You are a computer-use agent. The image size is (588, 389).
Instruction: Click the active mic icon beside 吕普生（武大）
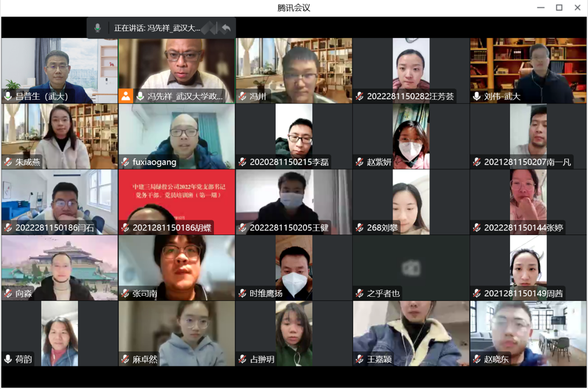tap(8, 96)
